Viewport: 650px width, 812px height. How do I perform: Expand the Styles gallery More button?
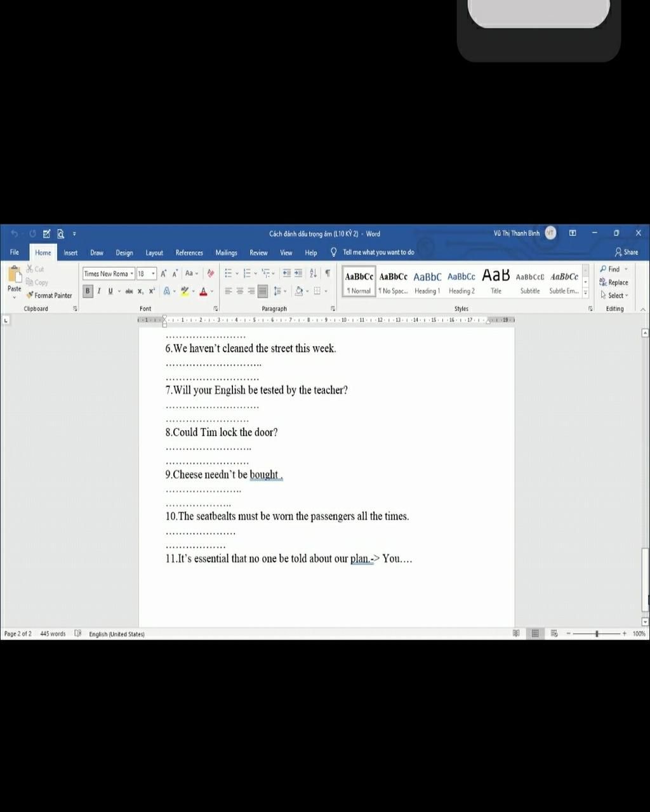point(585,294)
